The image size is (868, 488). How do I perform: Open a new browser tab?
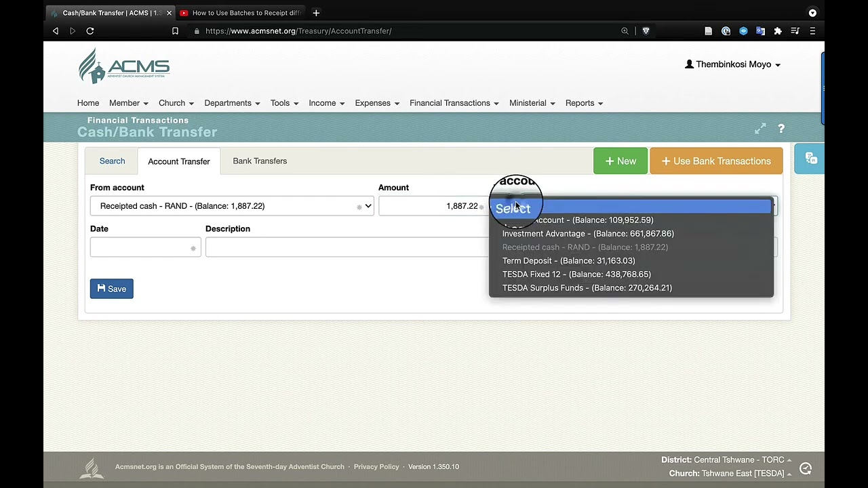click(x=316, y=13)
